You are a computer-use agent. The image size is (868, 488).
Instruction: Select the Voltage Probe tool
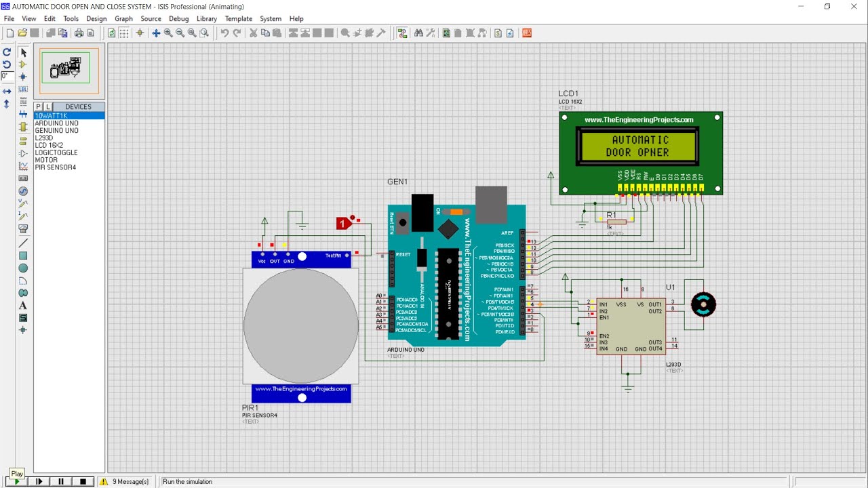click(23, 203)
